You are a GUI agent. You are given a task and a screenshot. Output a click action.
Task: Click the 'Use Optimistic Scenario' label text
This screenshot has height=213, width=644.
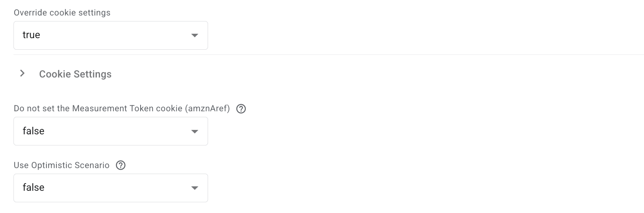[x=62, y=165]
